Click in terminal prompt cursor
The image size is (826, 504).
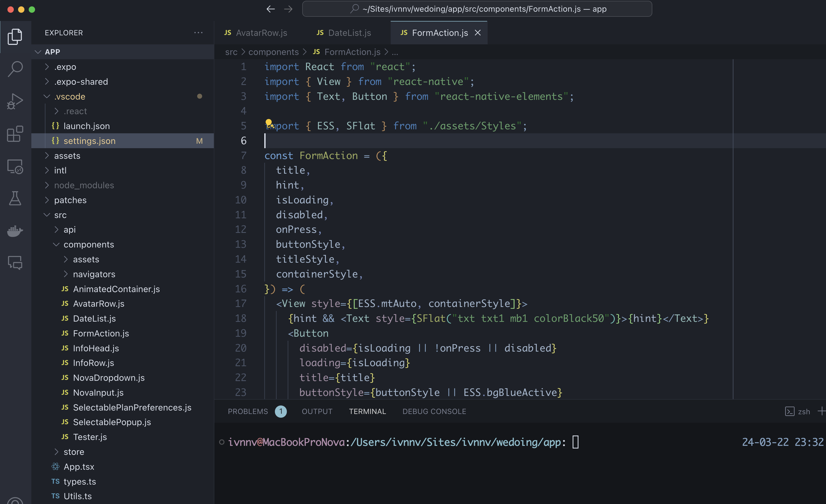[575, 442]
